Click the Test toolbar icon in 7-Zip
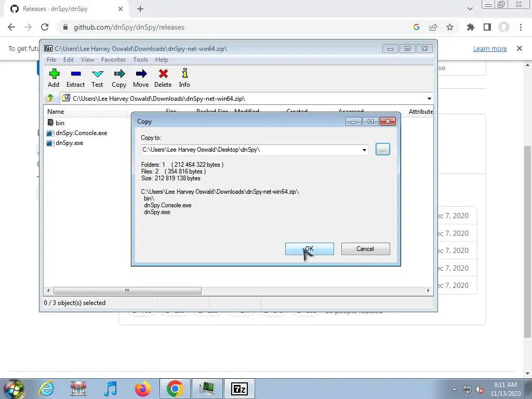 pos(97,78)
